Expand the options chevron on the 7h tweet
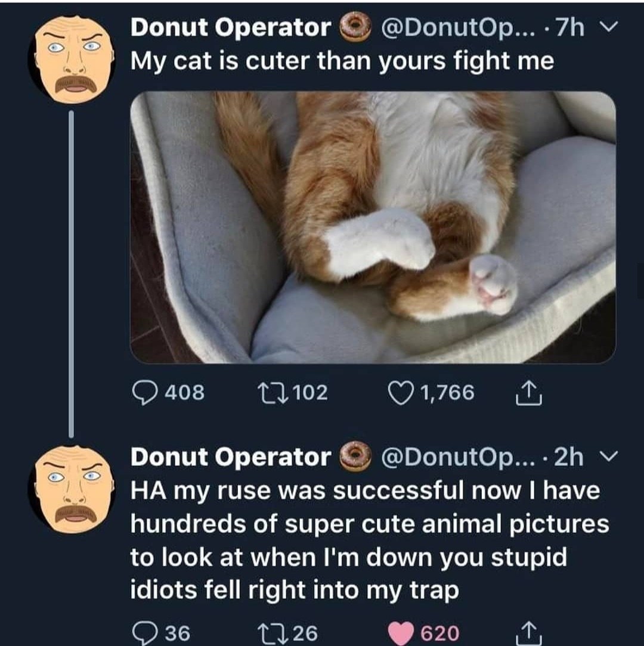This screenshot has width=644, height=646. (604, 28)
